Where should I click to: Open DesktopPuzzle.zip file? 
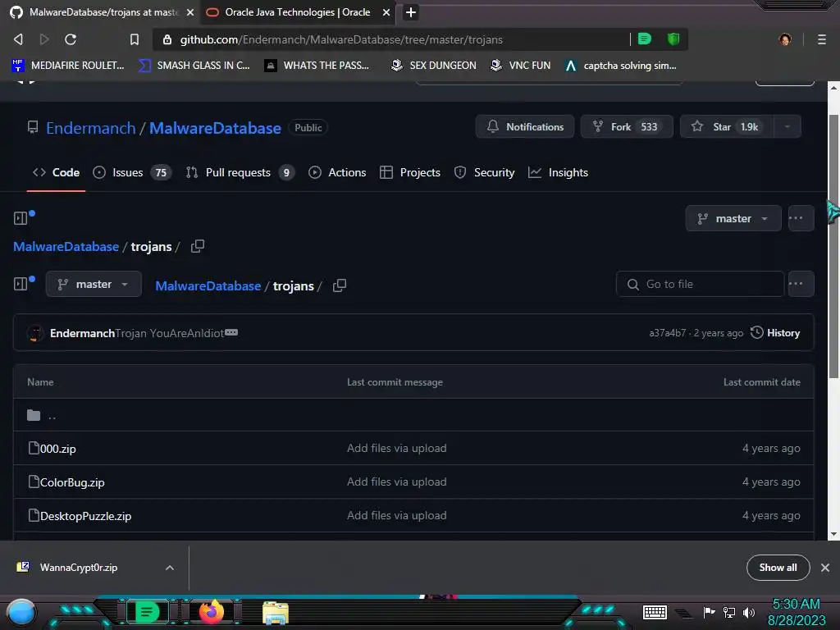click(85, 516)
